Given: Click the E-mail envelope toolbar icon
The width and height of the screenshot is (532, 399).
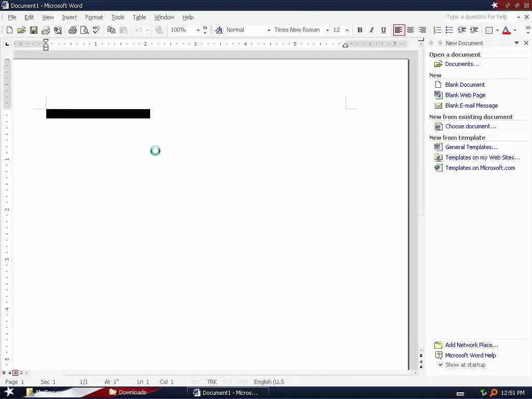Looking at the screenshot, I should (x=46, y=30).
